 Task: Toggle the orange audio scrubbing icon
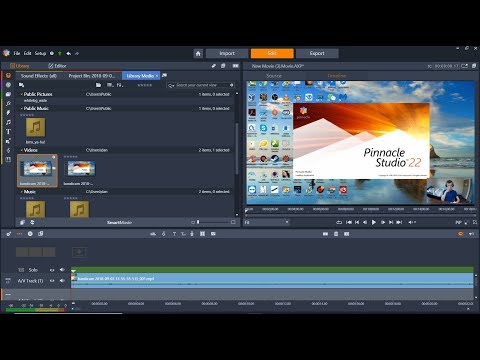[x=461, y=234]
